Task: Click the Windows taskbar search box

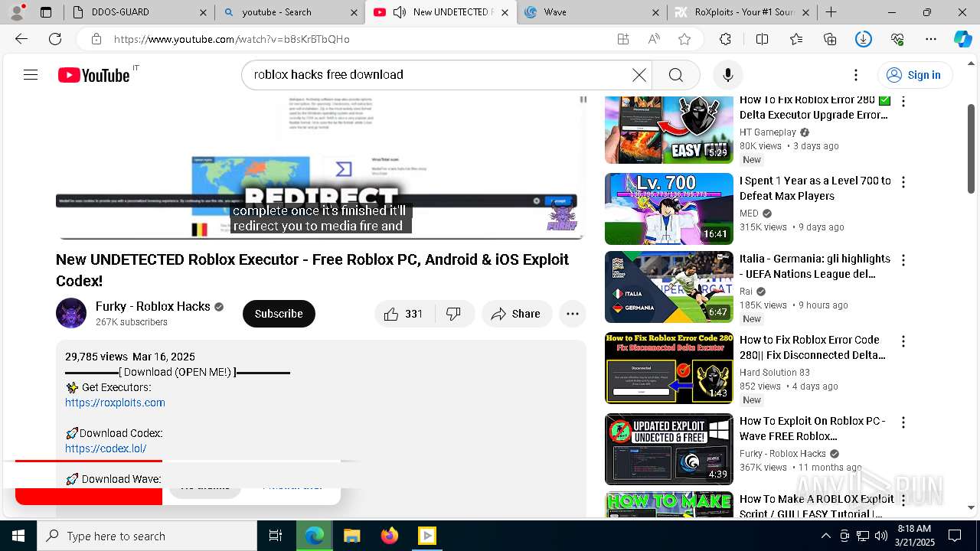Action: [x=147, y=536]
